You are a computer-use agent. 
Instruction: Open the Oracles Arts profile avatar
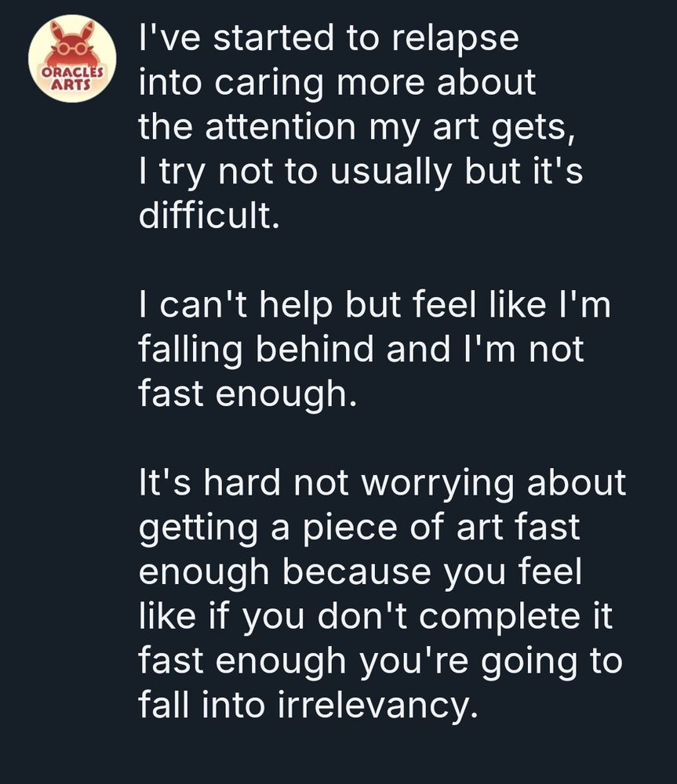click(x=72, y=59)
